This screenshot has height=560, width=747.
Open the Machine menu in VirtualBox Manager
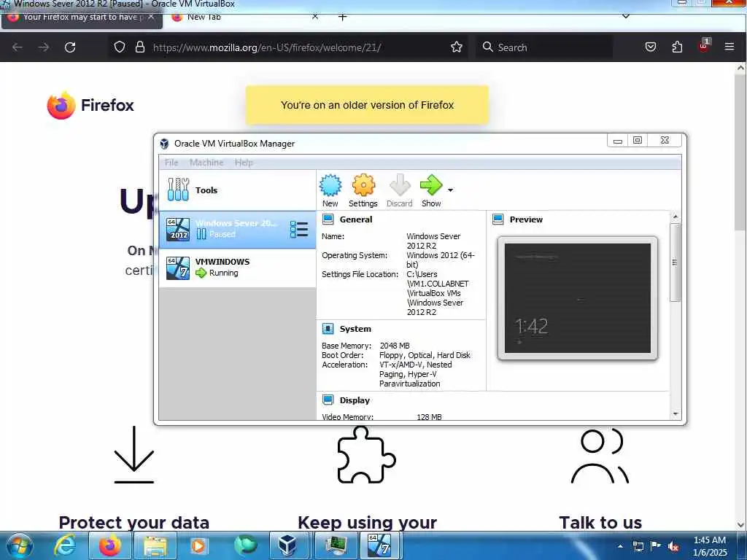click(x=206, y=163)
